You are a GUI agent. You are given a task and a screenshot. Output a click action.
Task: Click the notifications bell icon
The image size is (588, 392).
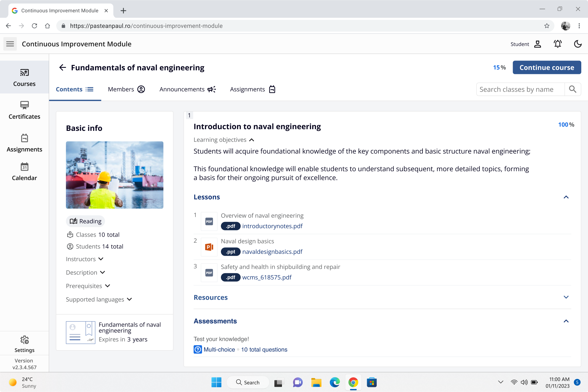pos(557,44)
